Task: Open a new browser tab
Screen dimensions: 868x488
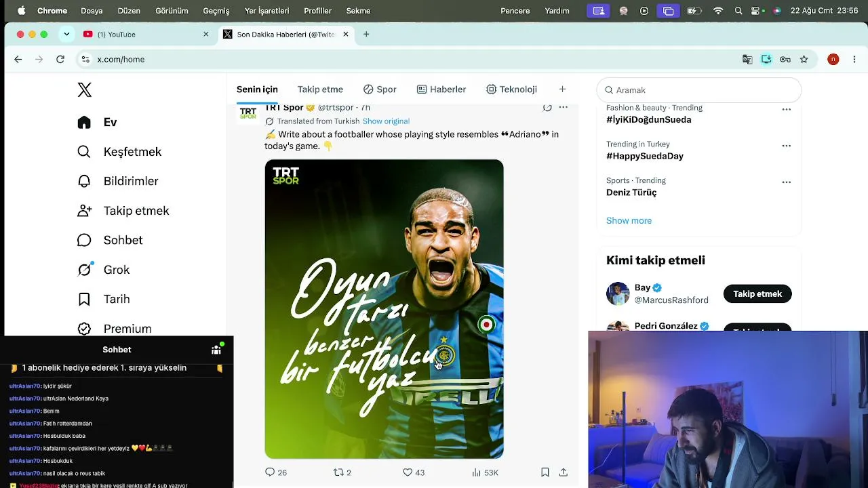Action: click(366, 35)
